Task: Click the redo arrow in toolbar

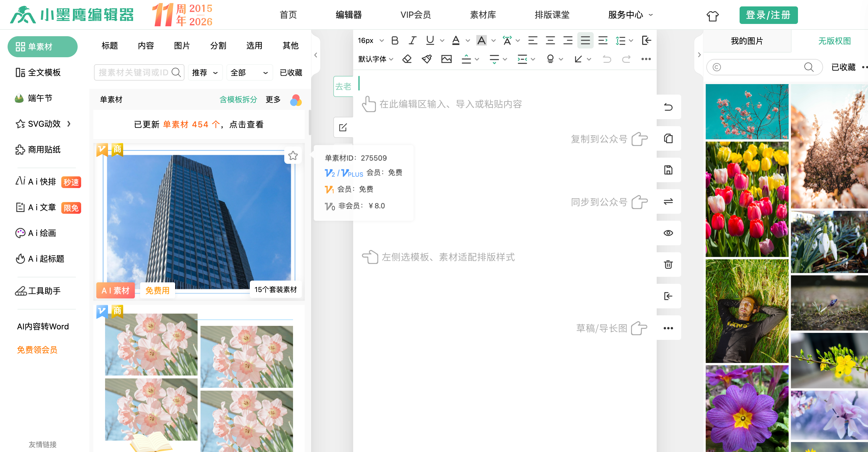Action: (626, 59)
